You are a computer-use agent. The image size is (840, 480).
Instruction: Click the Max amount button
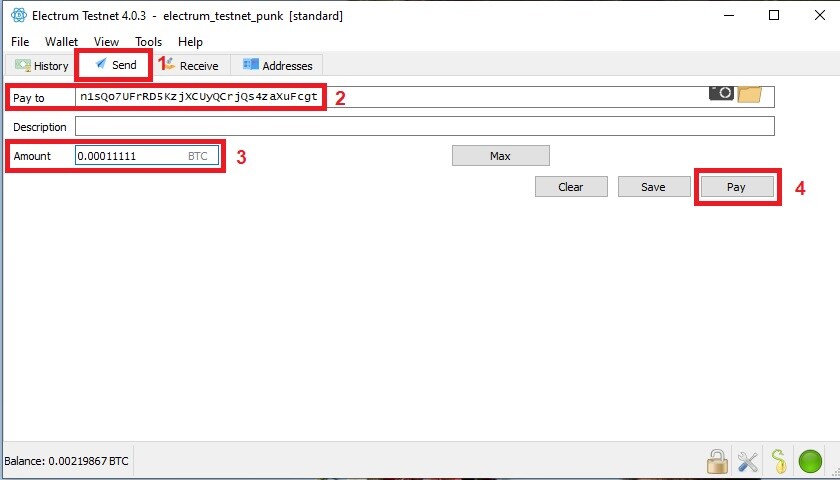coord(500,156)
